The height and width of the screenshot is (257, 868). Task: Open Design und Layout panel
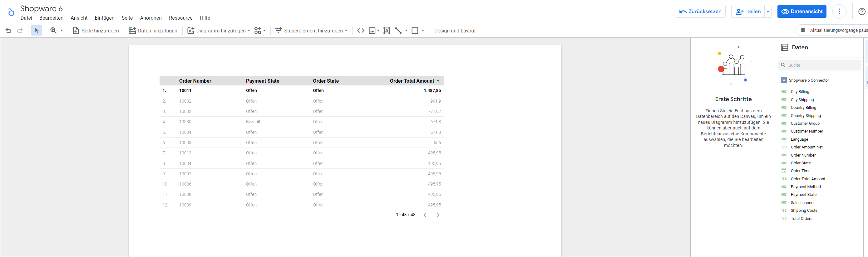(x=455, y=31)
